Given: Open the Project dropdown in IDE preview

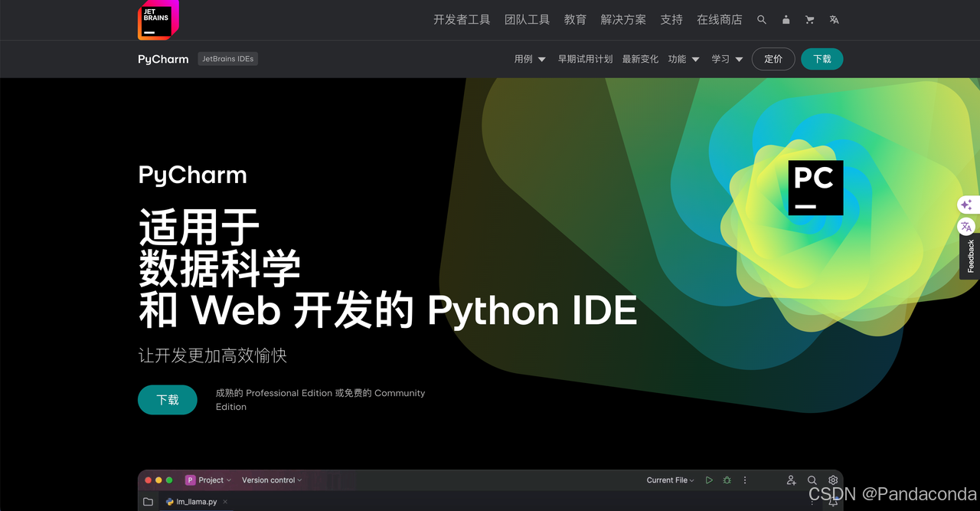Looking at the screenshot, I should coord(208,480).
